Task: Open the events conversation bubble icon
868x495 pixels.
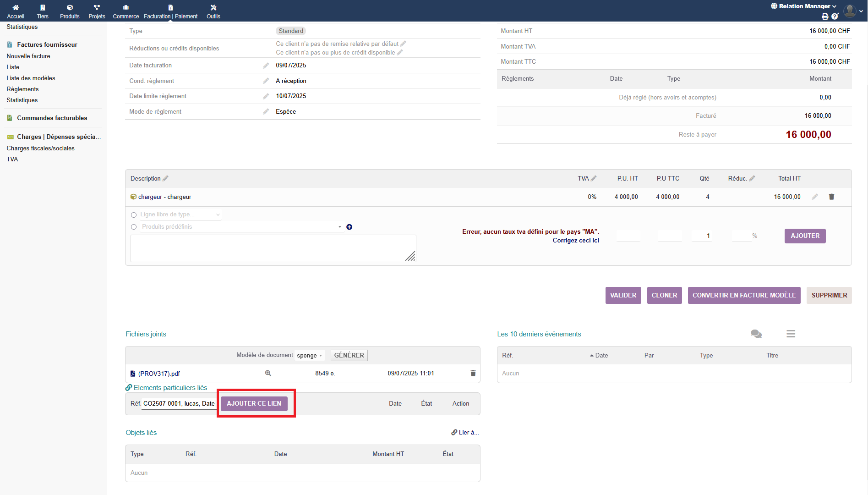Action: tap(756, 334)
